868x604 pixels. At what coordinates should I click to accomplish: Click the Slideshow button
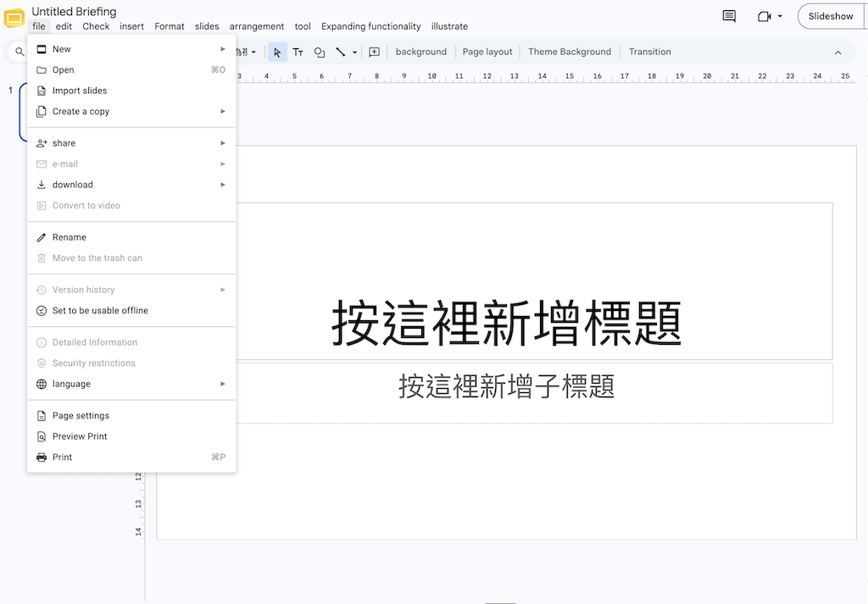(x=831, y=17)
